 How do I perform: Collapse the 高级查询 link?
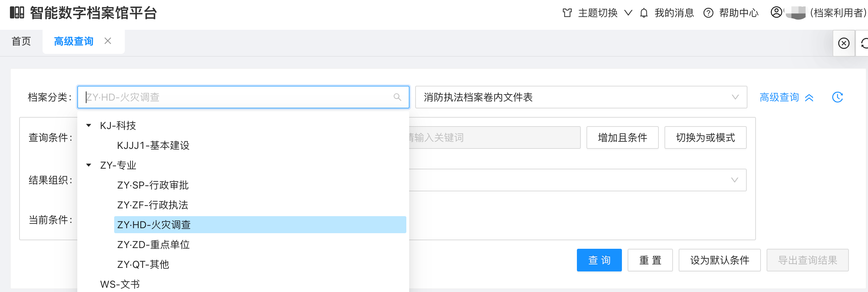(x=786, y=97)
